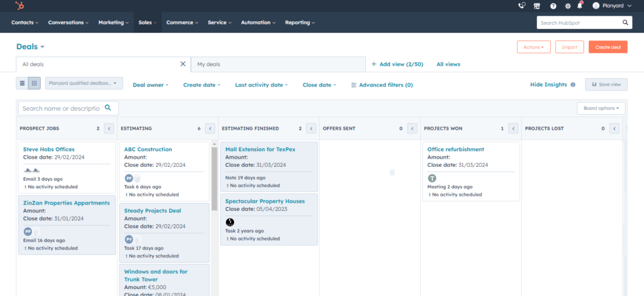Open the Conversations menu
The height and width of the screenshot is (296, 644).
click(68, 23)
